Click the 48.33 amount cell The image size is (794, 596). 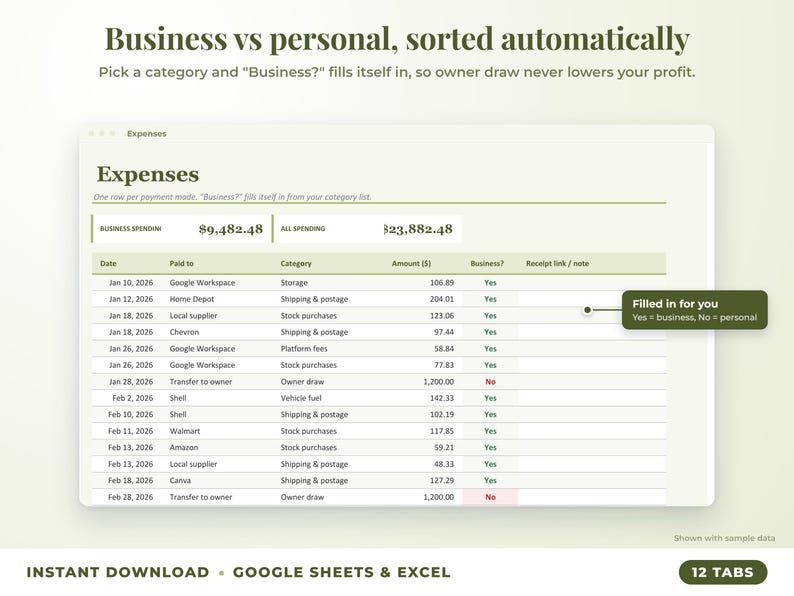click(444, 464)
